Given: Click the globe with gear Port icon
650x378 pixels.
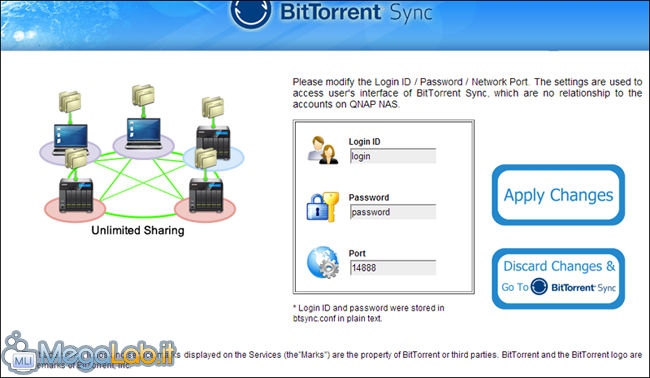Looking at the screenshot, I should click(323, 262).
